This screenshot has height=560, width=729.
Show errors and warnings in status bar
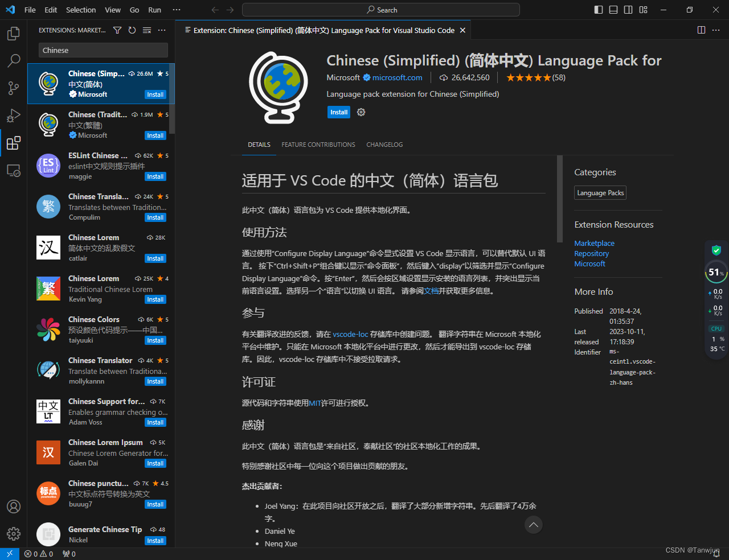pyautogui.click(x=39, y=554)
